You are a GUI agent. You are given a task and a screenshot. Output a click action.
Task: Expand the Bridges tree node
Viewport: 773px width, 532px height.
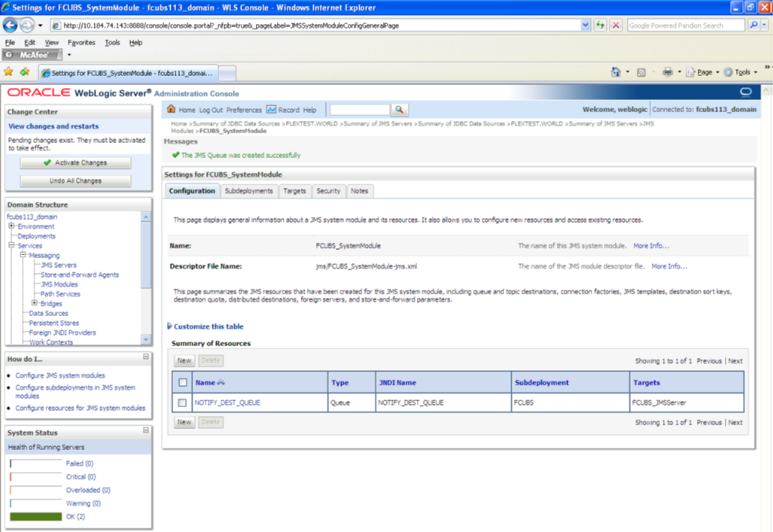coord(35,302)
